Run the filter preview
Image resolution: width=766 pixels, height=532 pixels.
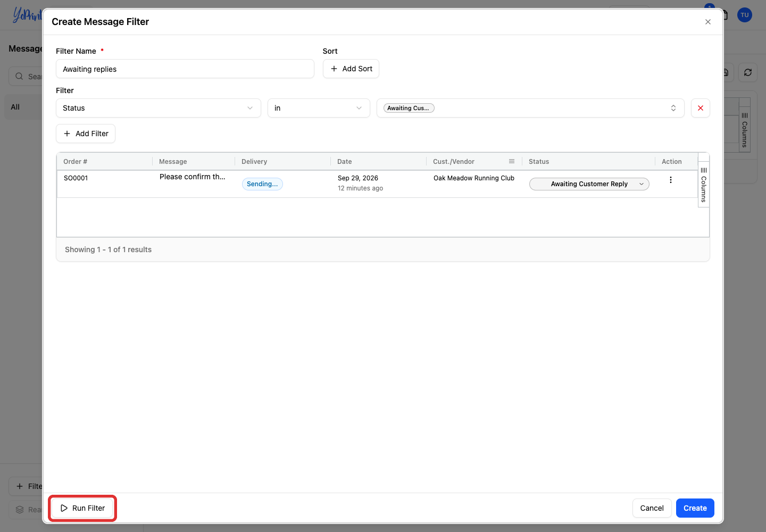pos(82,508)
